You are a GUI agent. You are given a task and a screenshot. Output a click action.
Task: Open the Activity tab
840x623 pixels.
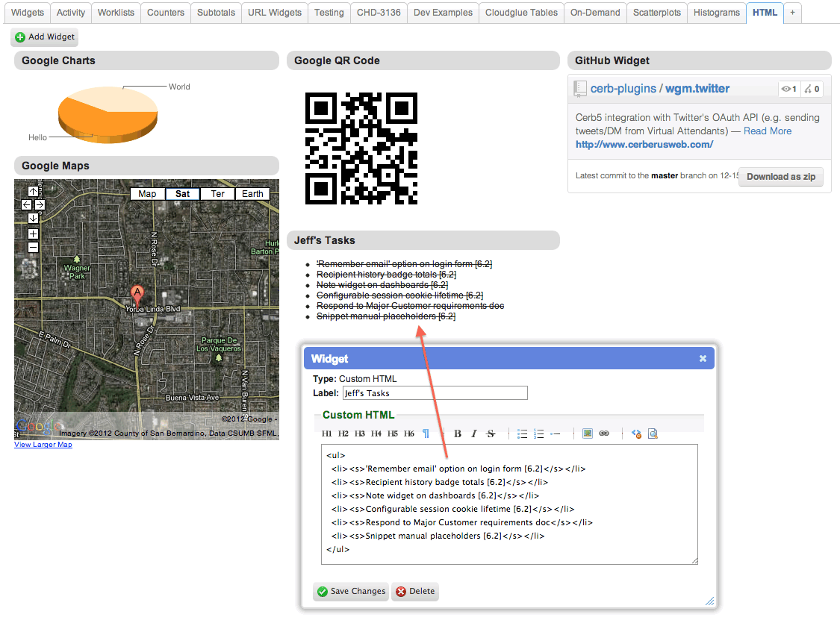click(x=71, y=12)
